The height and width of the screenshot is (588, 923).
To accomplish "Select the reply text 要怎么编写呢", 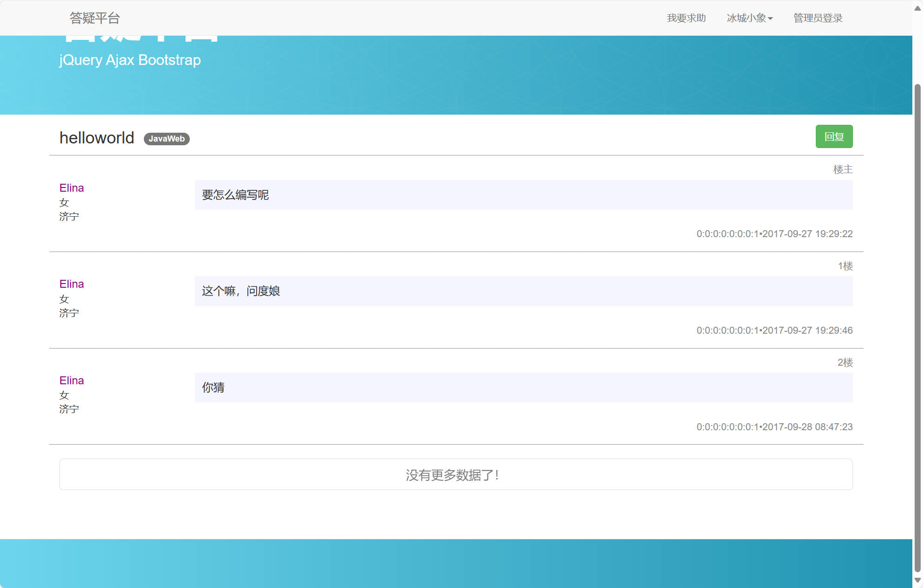I will pos(235,195).
